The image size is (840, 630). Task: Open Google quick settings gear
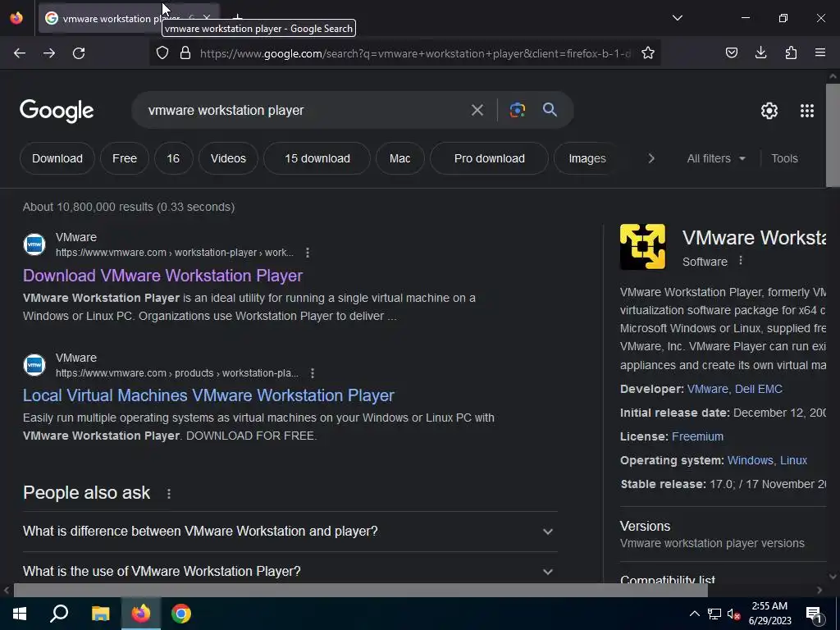click(x=769, y=111)
